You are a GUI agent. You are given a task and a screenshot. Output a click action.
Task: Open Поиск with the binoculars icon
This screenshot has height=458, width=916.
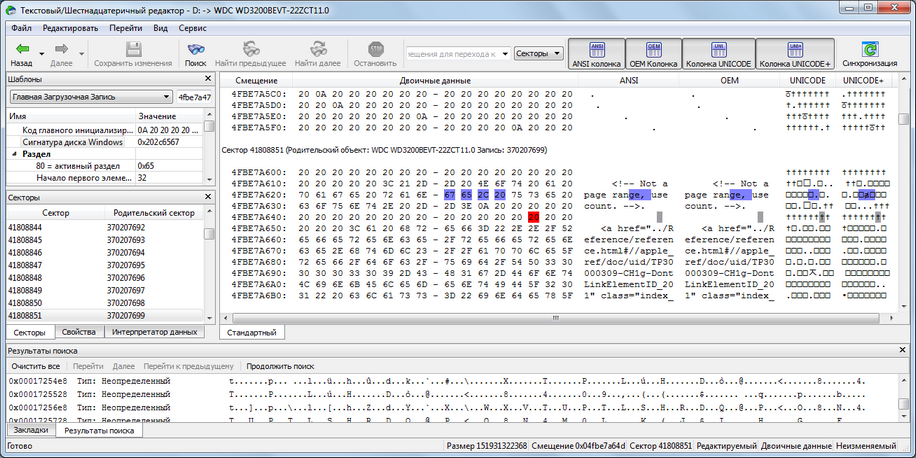(196, 48)
